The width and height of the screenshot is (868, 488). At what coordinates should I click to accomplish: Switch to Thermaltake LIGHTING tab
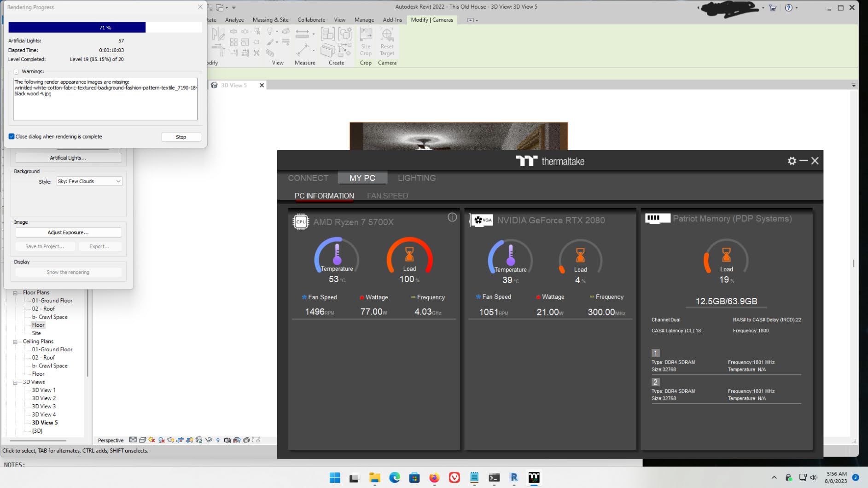[416, 178]
